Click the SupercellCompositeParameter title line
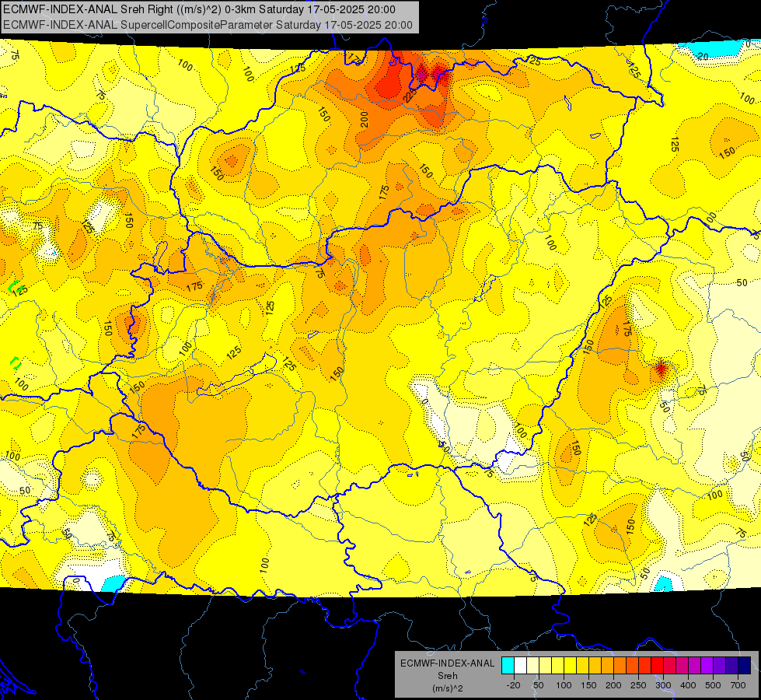Screen dimensions: 761x700 208,25
